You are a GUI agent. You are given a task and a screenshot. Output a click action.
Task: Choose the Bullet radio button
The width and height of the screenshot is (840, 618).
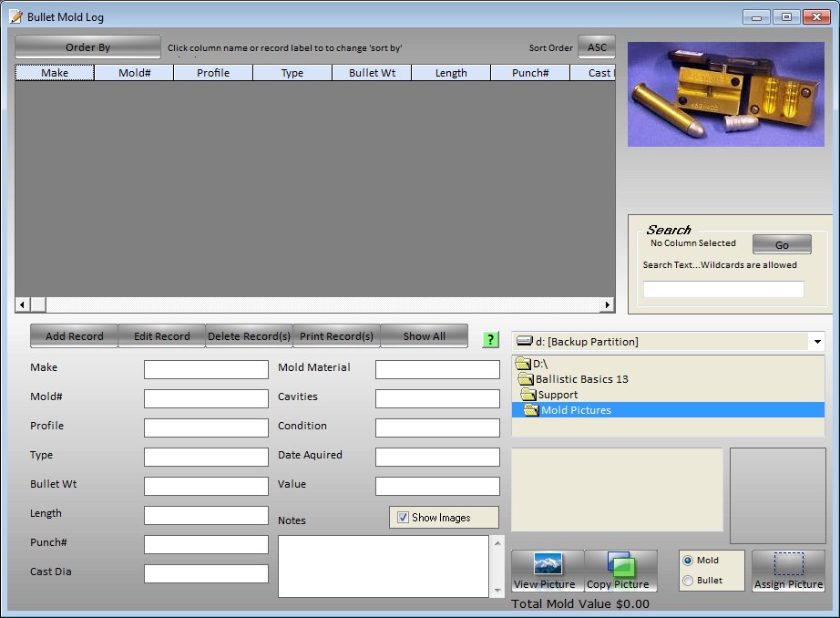pos(688,580)
